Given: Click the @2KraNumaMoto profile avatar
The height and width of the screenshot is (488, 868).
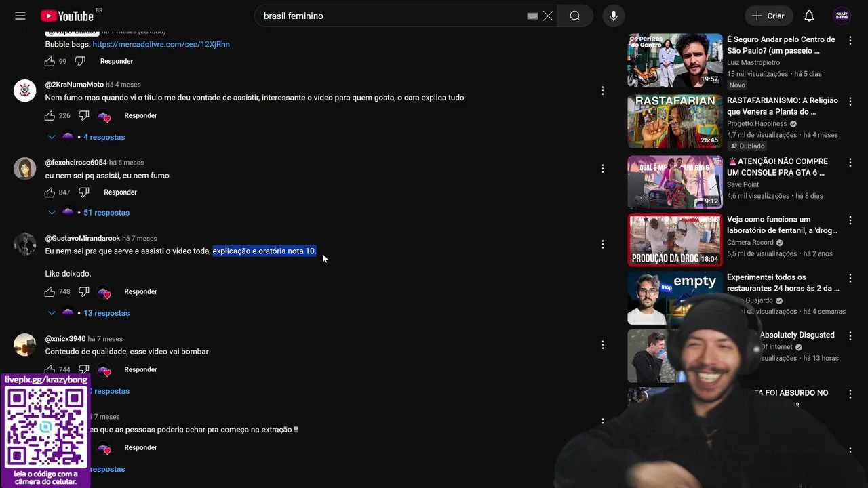Looking at the screenshot, I should pos(25,91).
